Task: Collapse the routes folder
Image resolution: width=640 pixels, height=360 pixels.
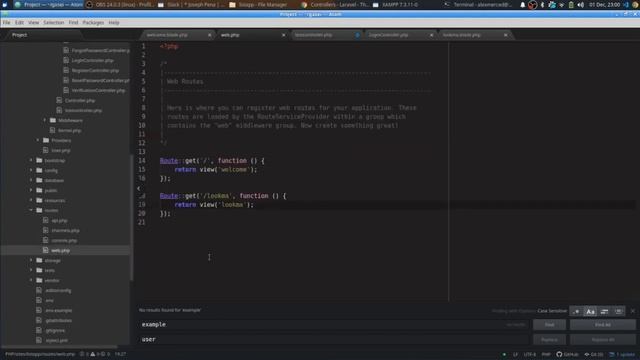Action: coord(31,210)
